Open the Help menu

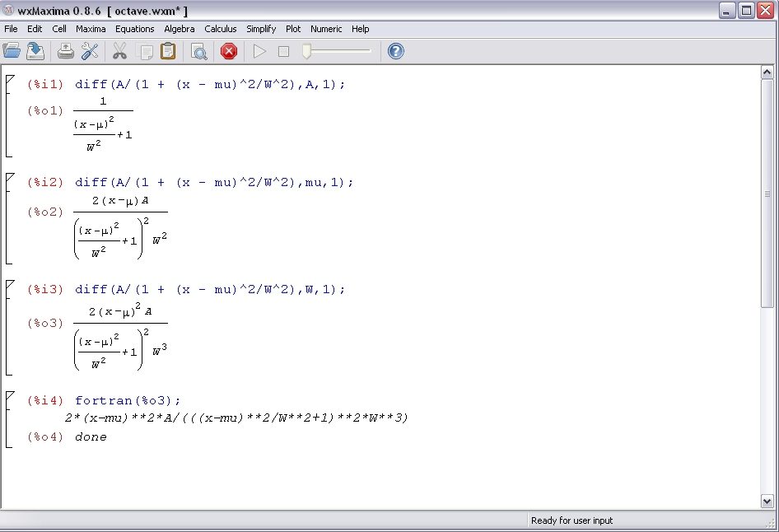[x=360, y=29]
